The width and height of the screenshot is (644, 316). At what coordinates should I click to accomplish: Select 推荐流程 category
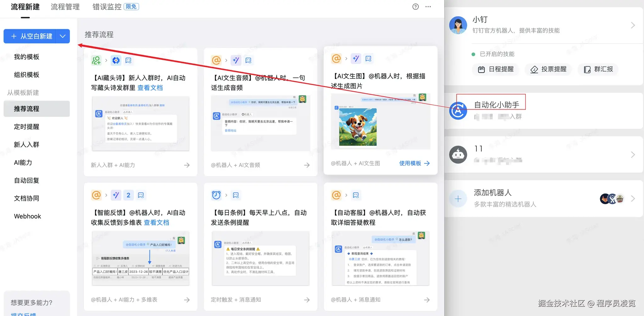point(36,109)
